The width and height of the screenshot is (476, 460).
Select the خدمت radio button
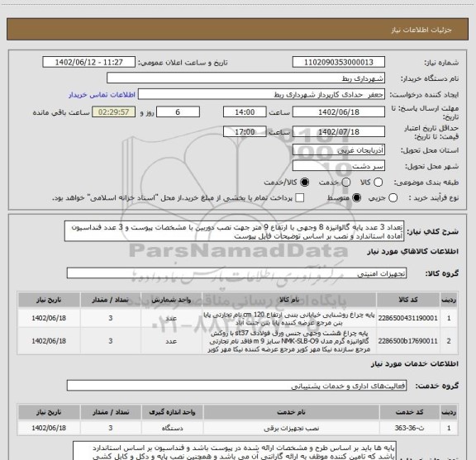[346, 182]
